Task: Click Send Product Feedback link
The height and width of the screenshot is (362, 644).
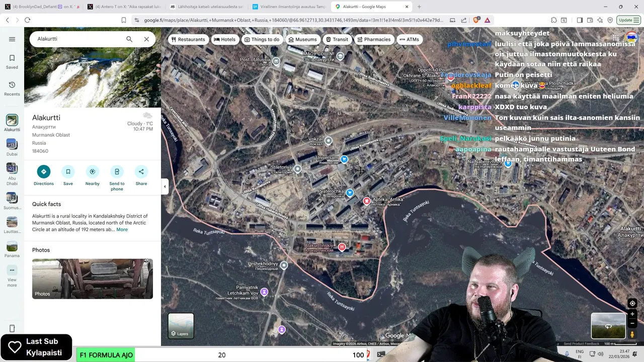Action: (581, 343)
